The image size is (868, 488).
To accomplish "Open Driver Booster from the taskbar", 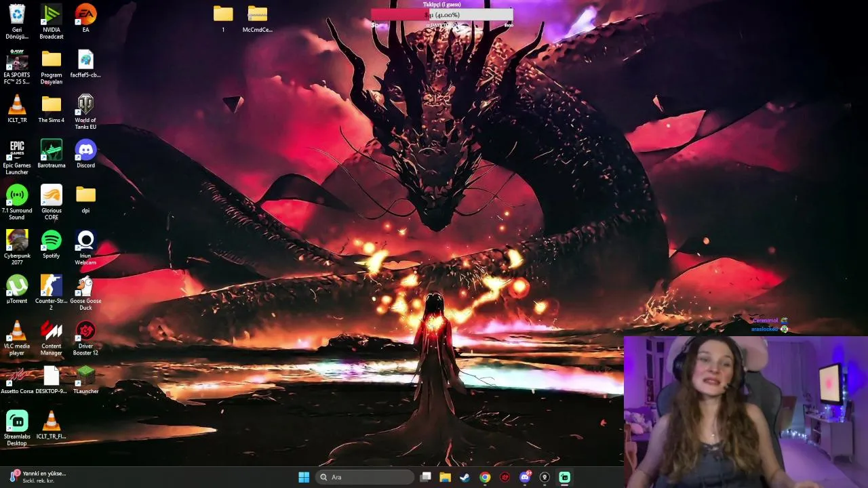I will coord(505,477).
